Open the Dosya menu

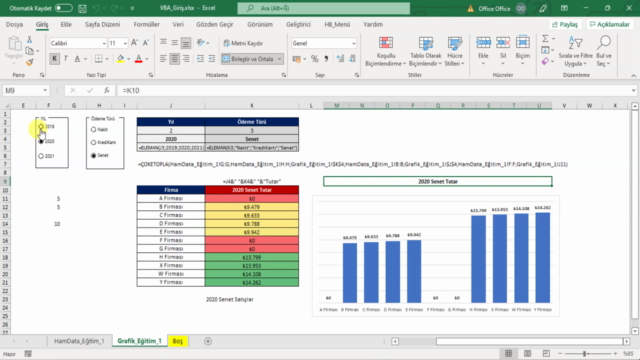(x=14, y=24)
